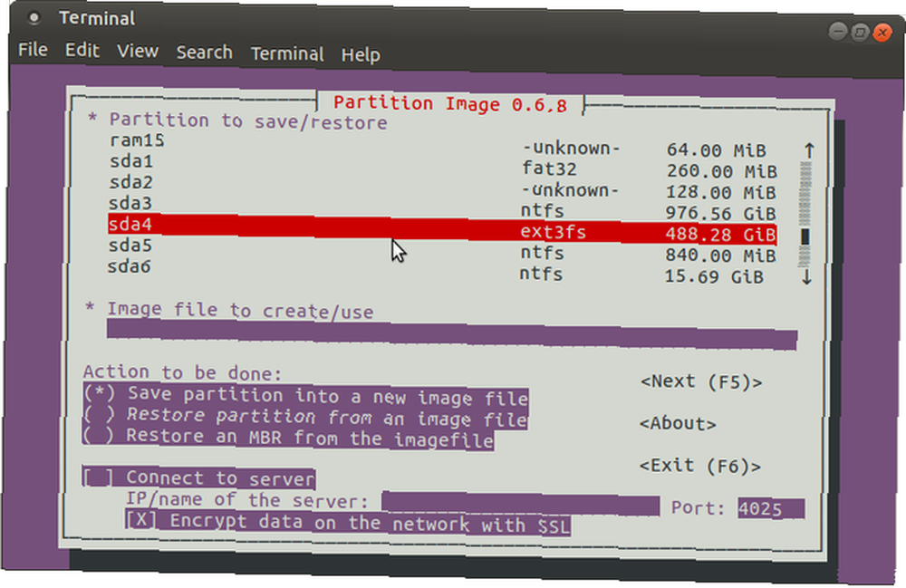This screenshot has width=906, height=588.
Task: Open the Search menu
Action: coord(205,52)
